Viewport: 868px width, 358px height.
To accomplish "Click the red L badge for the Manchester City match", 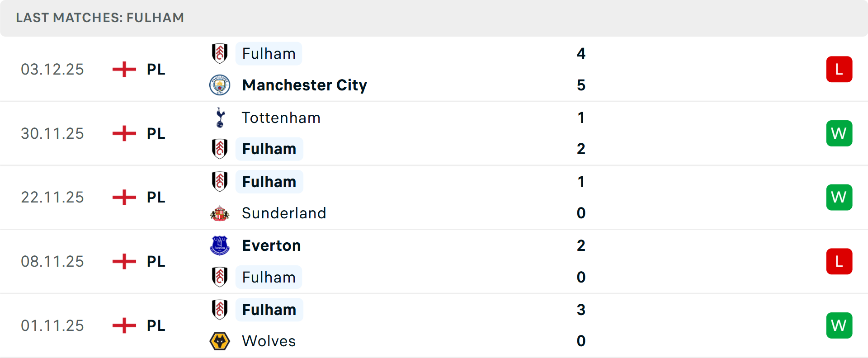I will tap(840, 69).
